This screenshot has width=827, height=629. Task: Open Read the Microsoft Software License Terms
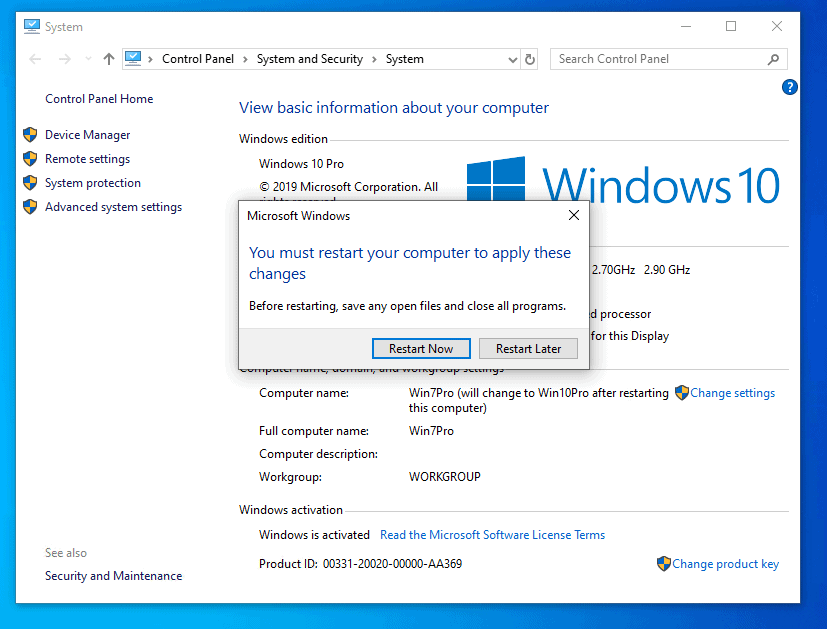tap(492, 535)
